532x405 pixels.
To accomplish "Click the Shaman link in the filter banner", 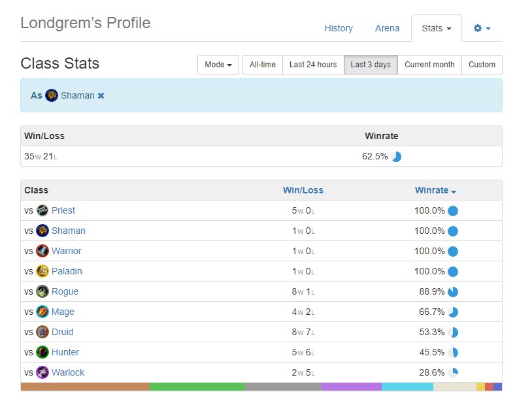I will click(x=78, y=95).
